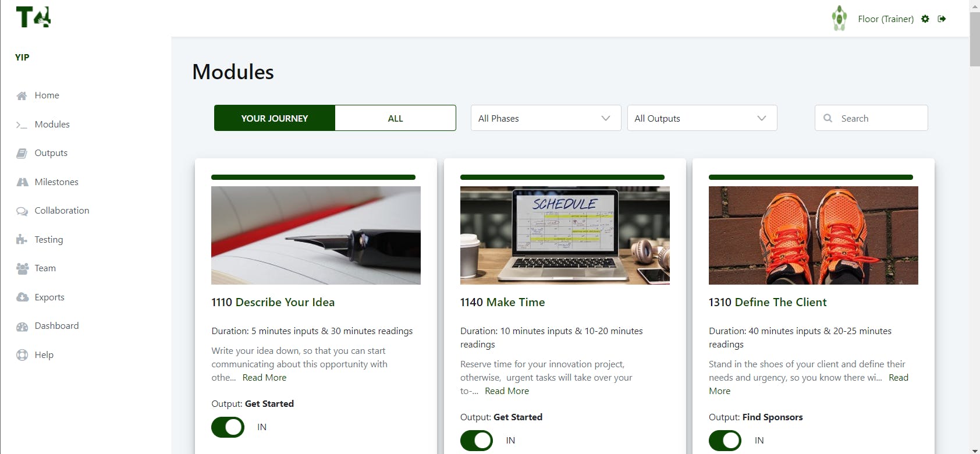Switch to the ALL tab
This screenshot has height=454, width=980.
(395, 118)
